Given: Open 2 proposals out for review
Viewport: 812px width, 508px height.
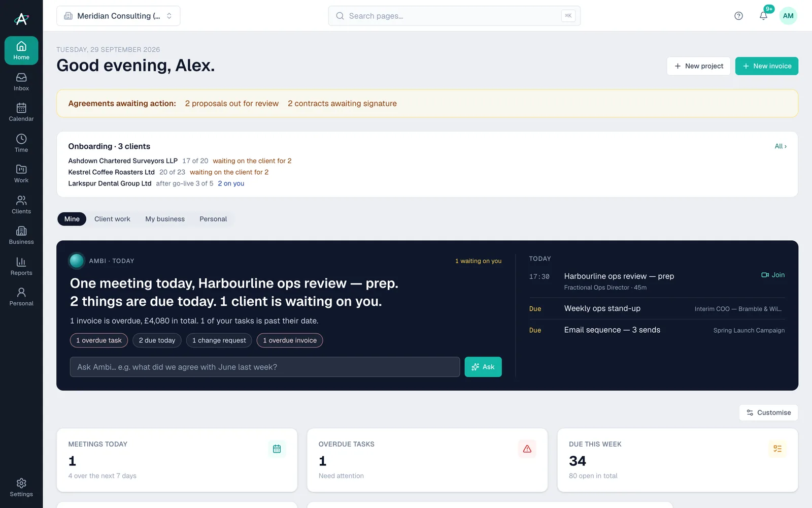Looking at the screenshot, I should click(x=232, y=104).
